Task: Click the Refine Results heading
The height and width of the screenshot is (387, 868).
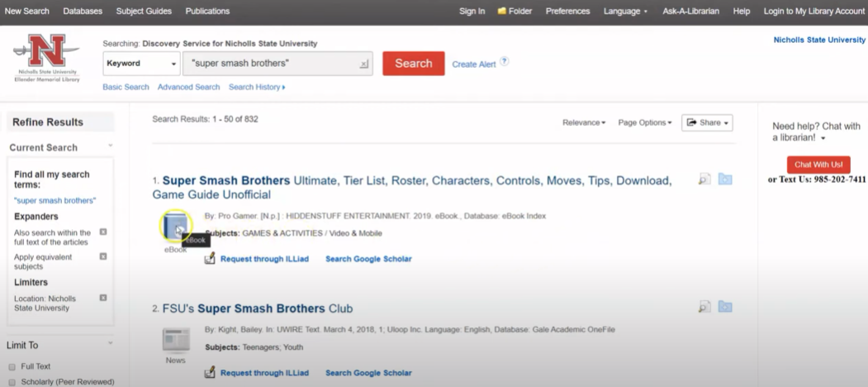Action: [48, 122]
